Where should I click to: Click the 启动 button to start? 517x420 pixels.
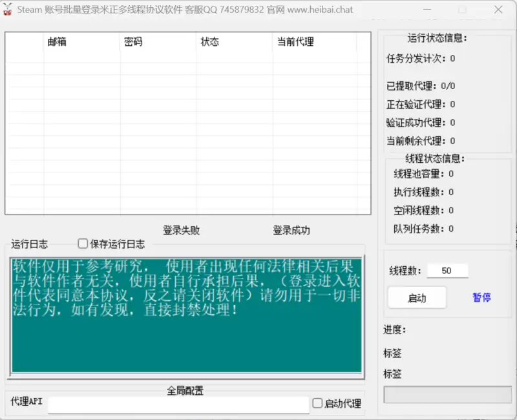point(417,297)
